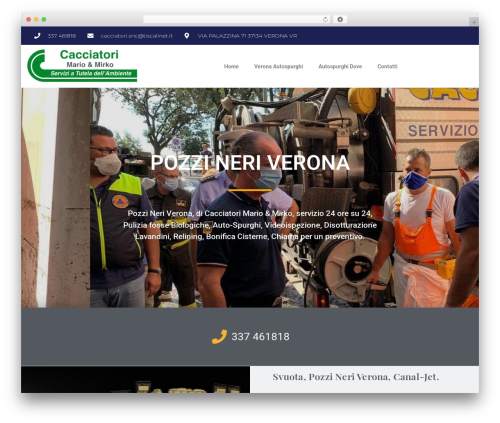The width and height of the screenshot is (500, 423).
Task: Click the orange phone icon beside 337 461818
Action: point(219,337)
